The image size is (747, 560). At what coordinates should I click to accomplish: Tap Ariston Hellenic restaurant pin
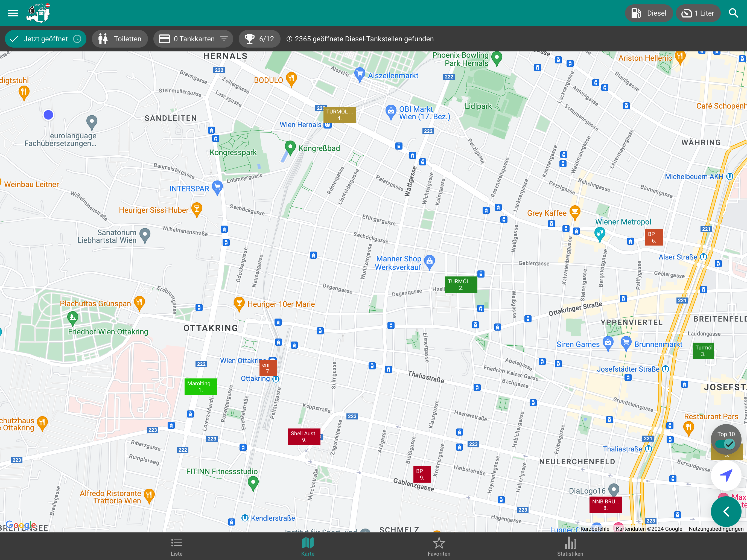pyautogui.click(x=680, y=58)
